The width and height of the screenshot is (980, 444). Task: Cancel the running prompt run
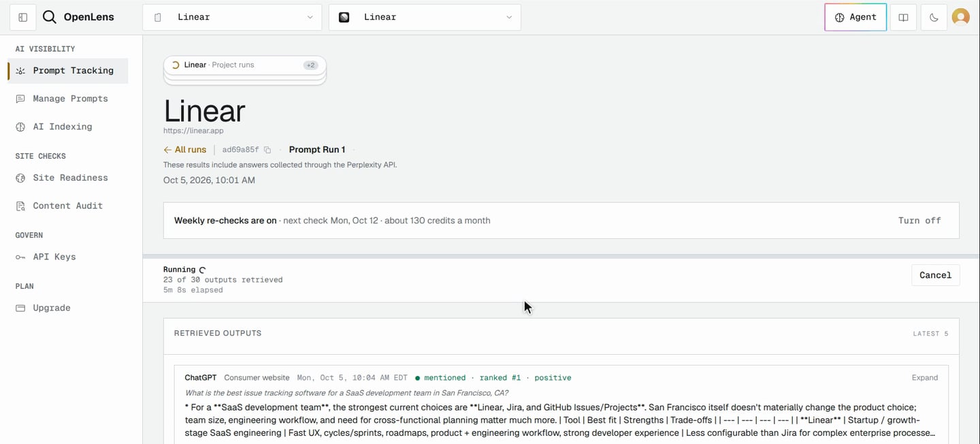[x=935, y=275]
